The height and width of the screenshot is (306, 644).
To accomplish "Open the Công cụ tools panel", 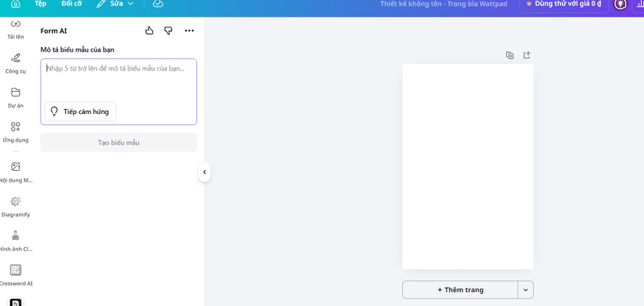I will (x=15, y=63).
